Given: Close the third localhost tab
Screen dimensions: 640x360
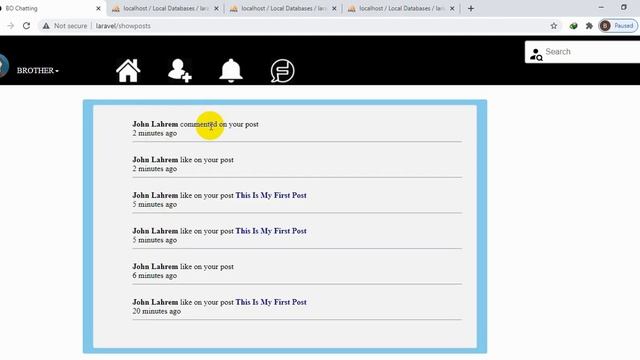Looking at the screenshot, I should coord(334,8).
